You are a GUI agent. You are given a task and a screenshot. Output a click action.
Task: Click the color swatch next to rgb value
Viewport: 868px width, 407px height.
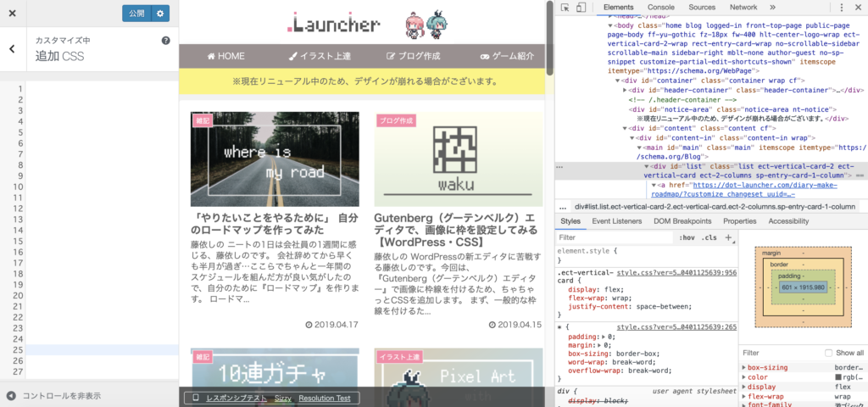(x=838, y=377)
